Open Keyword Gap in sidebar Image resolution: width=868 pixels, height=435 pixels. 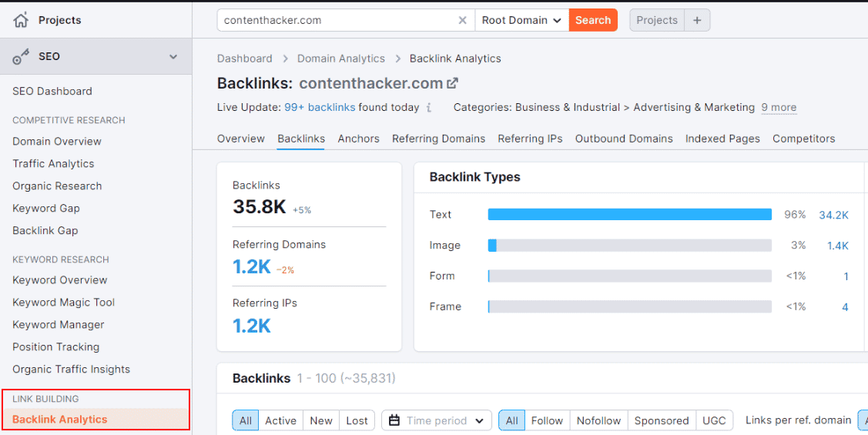[x=46, y=209]
